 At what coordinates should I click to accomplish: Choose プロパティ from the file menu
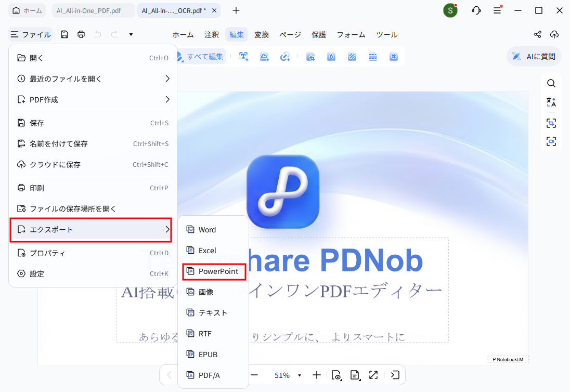[93, 253]
